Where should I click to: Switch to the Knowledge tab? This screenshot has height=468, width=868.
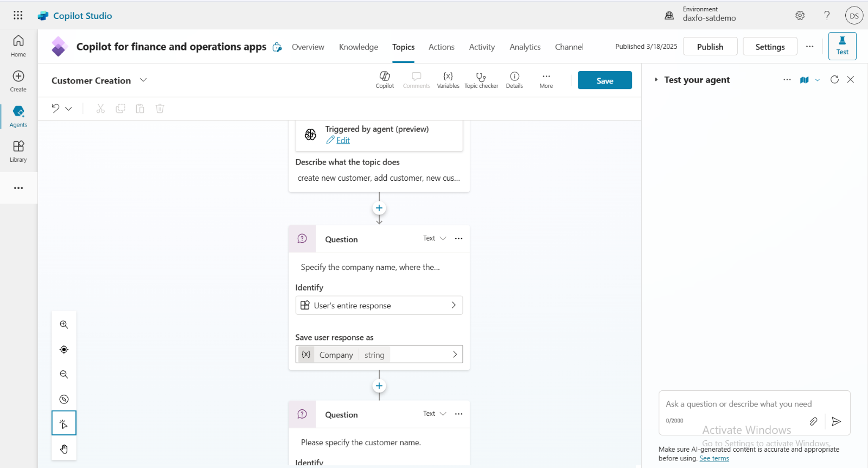point(358,47)
